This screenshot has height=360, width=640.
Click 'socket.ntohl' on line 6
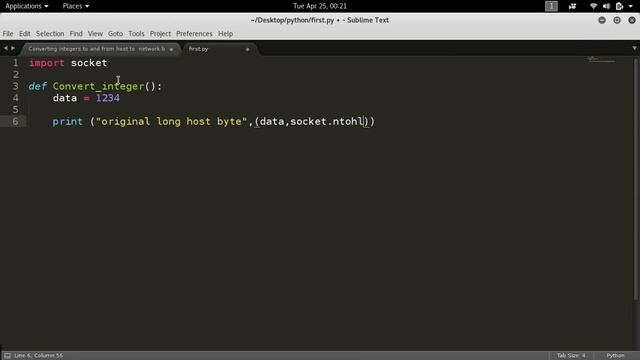point(327,121)
